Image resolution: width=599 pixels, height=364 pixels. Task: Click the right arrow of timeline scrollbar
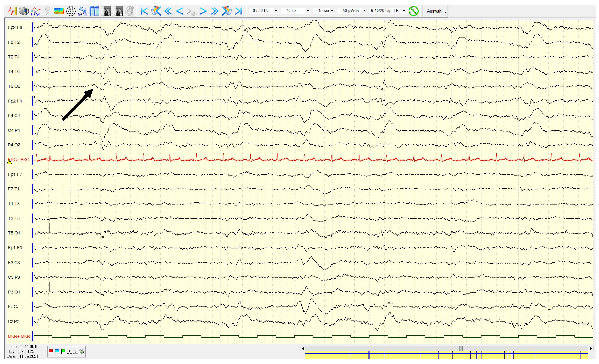(x=591, y=349)
